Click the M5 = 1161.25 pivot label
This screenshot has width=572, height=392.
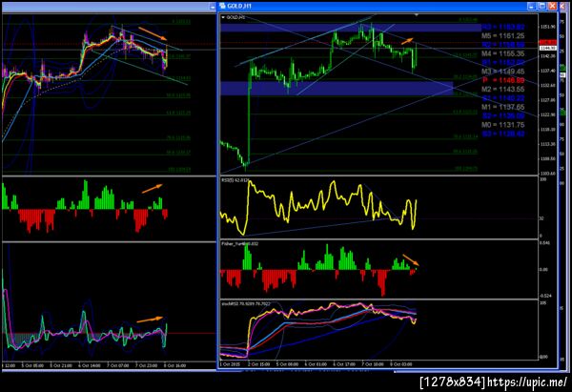pos(503,36)
